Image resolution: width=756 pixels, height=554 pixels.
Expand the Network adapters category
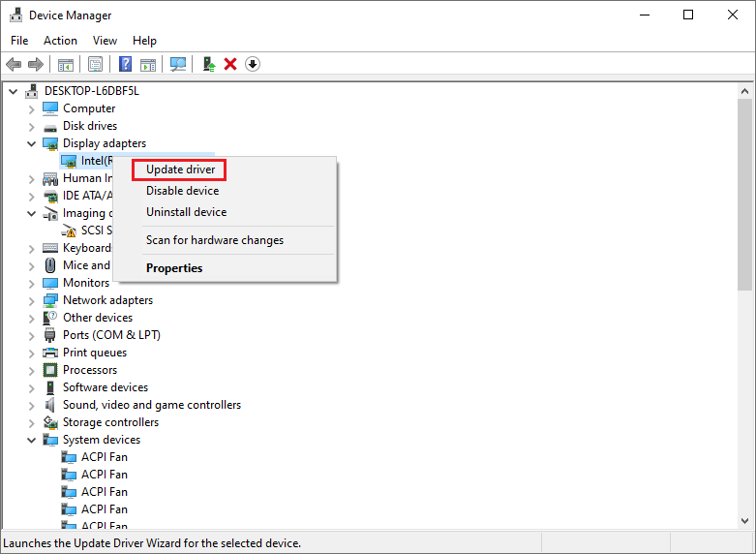tap(32, 301)
